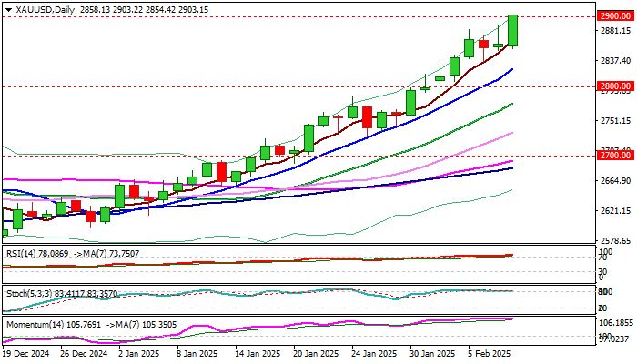Click the 2 Jan 2025 date label
The image size is (637, 364).
(x=142, y=353)
